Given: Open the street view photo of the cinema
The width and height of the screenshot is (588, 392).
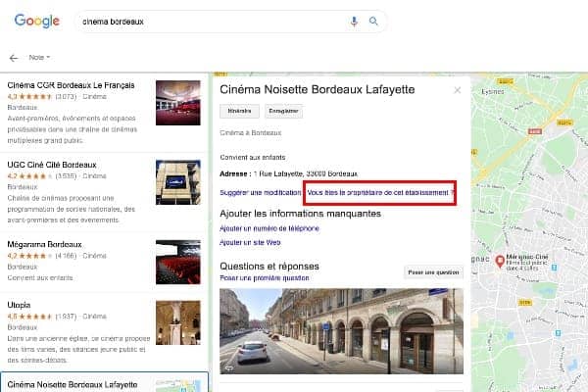Looking at the screenshot, I should coord(341,331).
